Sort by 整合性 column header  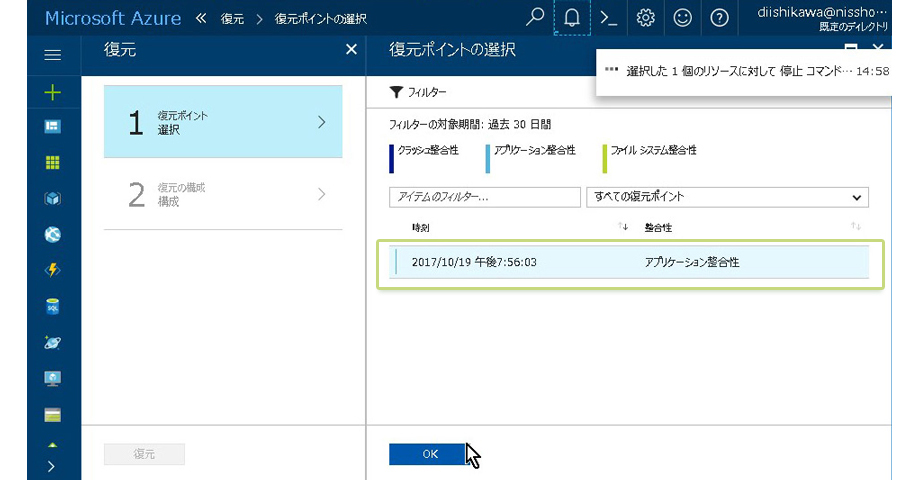click(x=658, y=228)
